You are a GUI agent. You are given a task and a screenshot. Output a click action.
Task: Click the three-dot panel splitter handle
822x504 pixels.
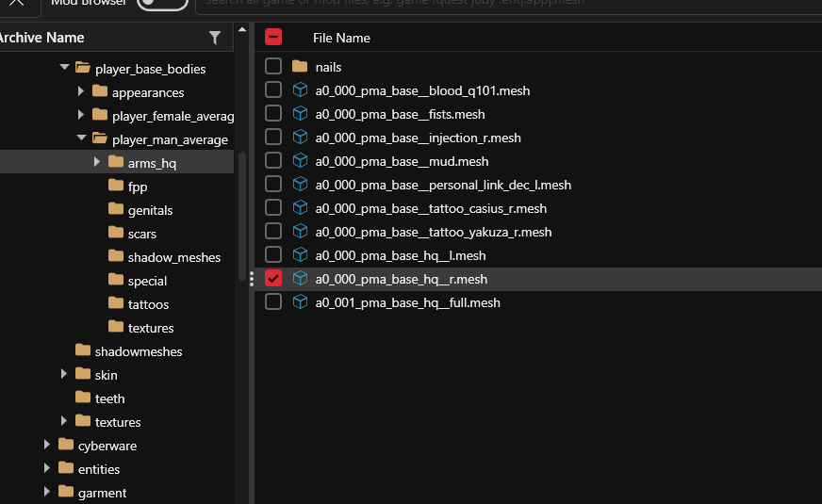[251, 279]
